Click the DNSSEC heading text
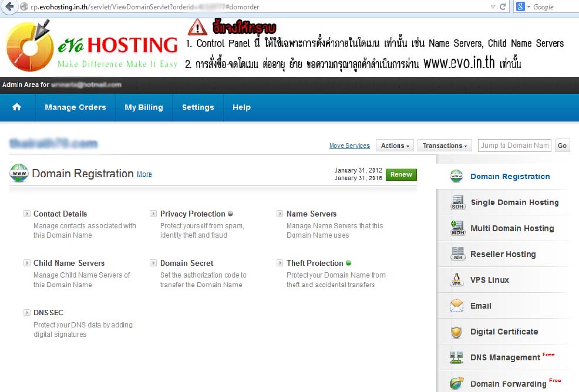This screenshot has height=392, width=579. pyautogui.click(x=48, y=313)
